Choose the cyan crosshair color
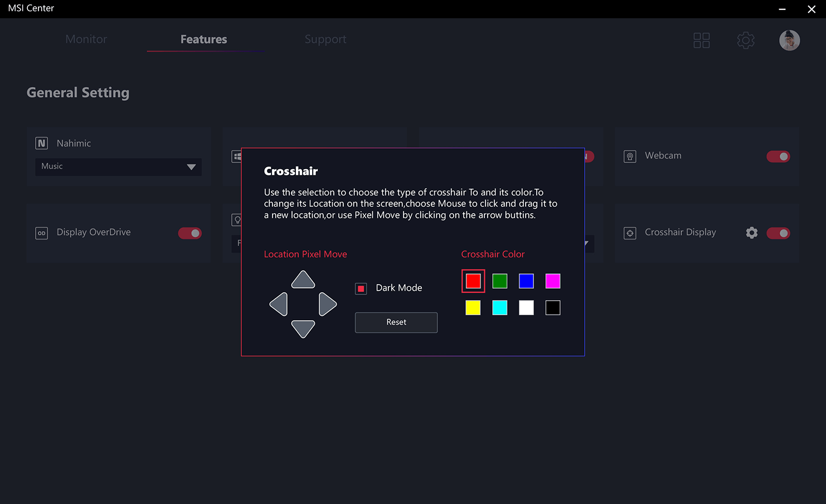The width and height of the screenshot is (826, 504). click(500, 307)
